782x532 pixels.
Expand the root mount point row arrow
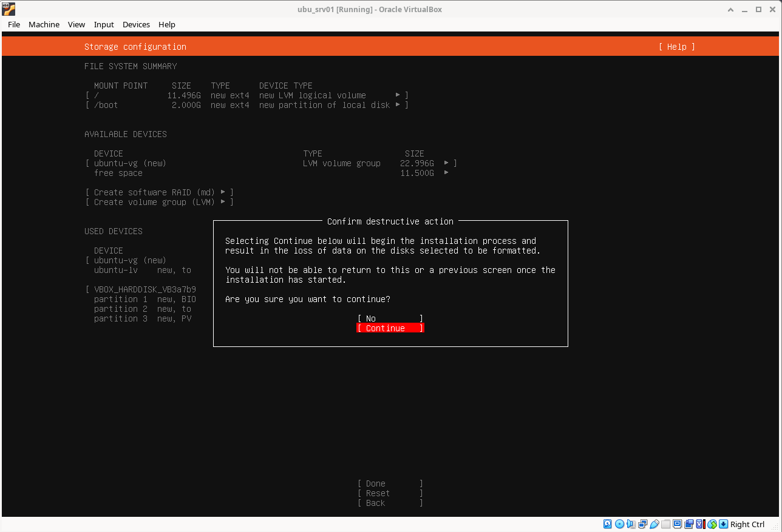tap(398, 95)
